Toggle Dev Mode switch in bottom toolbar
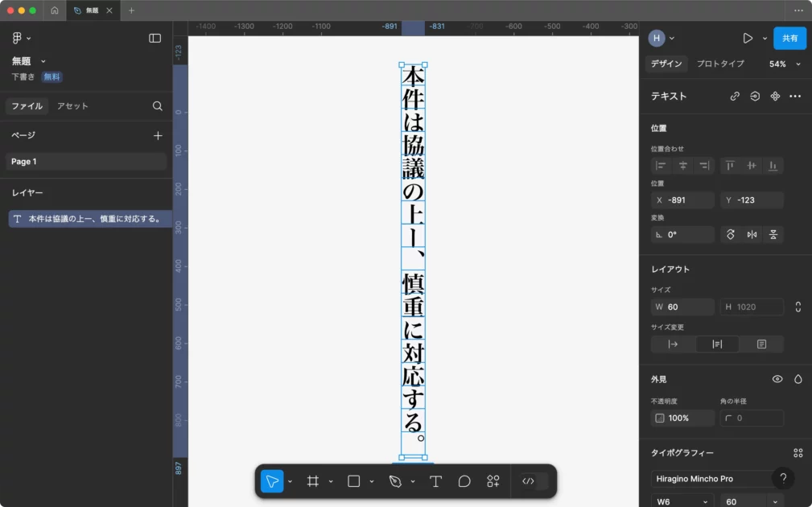Screen dimensions: 812x507 (x=534, y=481)
